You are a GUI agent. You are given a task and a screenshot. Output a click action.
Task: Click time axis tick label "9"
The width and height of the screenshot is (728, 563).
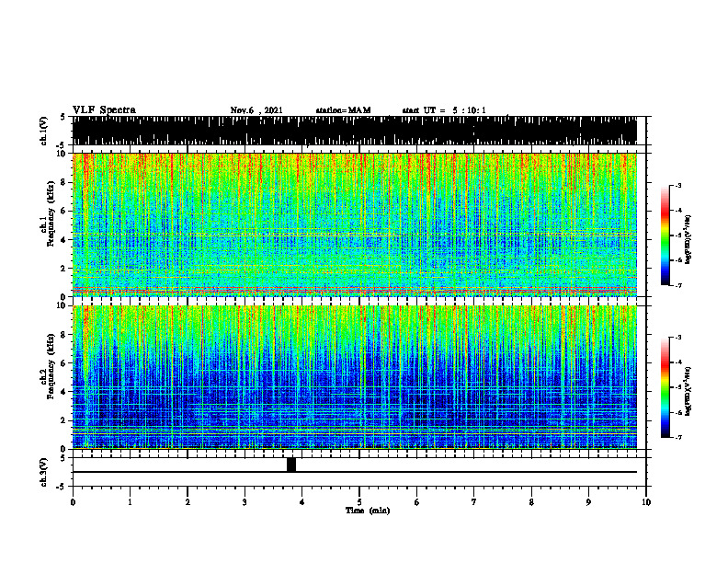(588, 502)
